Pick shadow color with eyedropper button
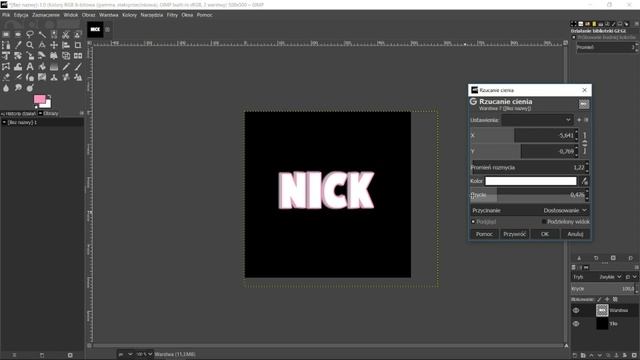Image resolution: width=640 pixels, height=360 pixels. [584, 181]
